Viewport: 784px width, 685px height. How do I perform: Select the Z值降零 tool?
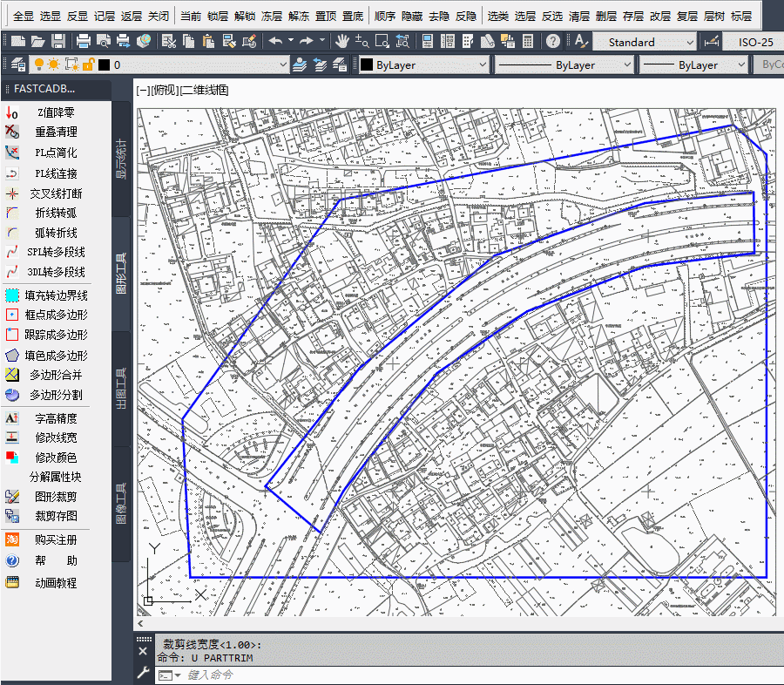(56, 112)
